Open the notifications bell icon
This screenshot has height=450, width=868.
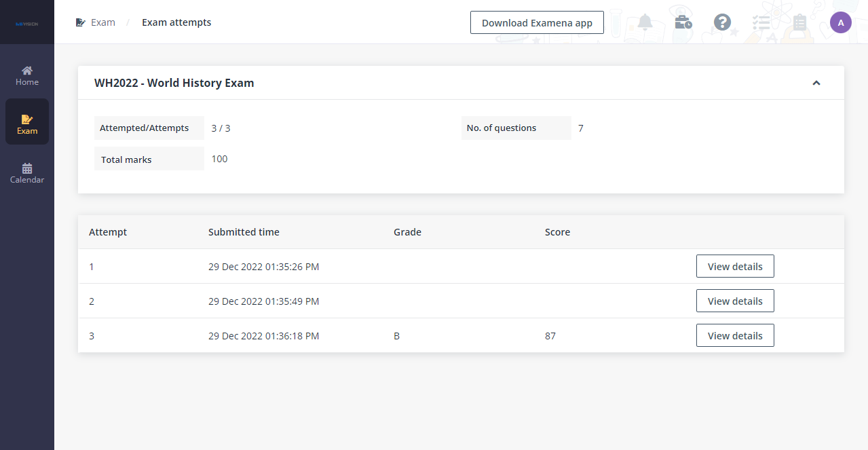click(x=645, y=22)
